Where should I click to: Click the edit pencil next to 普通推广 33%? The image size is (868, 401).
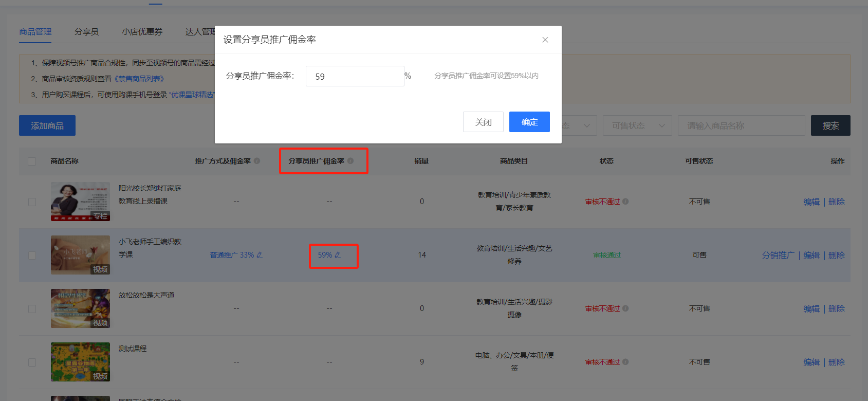(x=260, y=255)
